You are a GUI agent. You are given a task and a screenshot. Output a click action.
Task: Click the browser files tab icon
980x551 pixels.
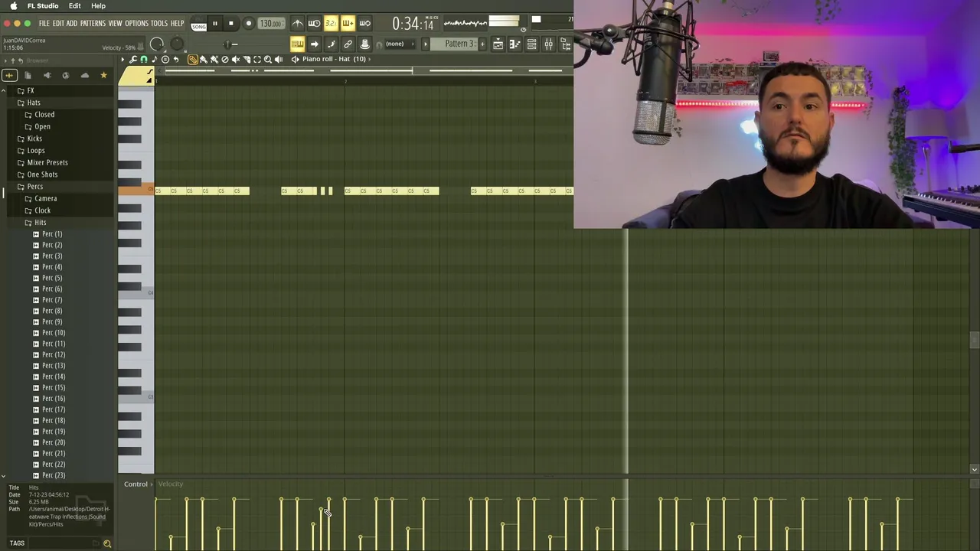click(x=28, y=75)
